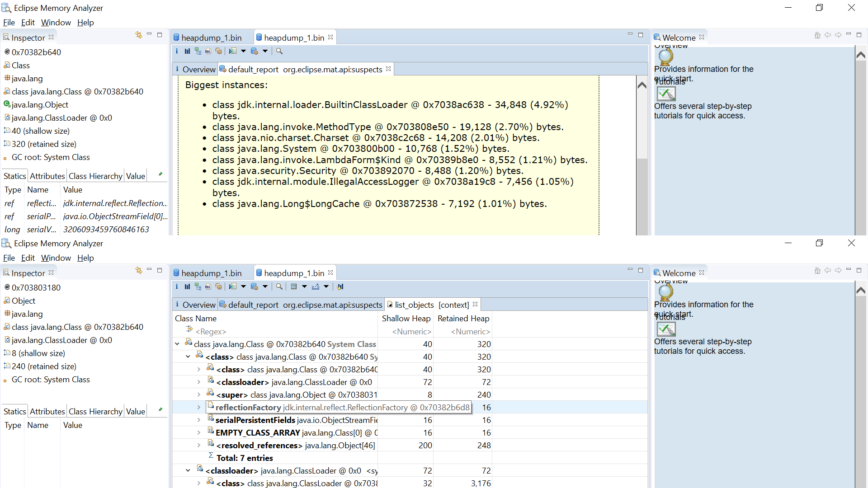Open dropdown arrow next to calculator icon
This screenshot has height=488, width=868.
click(x=304, y=286)
